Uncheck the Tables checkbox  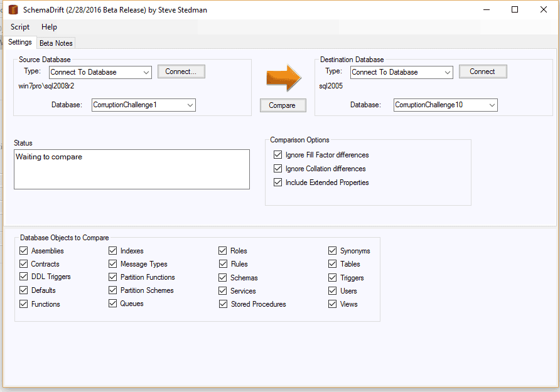333,263
